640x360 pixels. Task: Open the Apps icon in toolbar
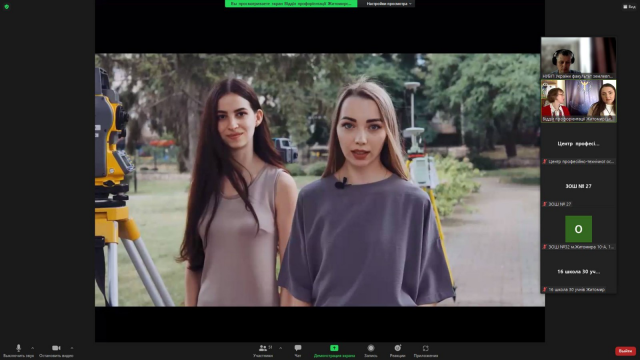tap(426, 350)
